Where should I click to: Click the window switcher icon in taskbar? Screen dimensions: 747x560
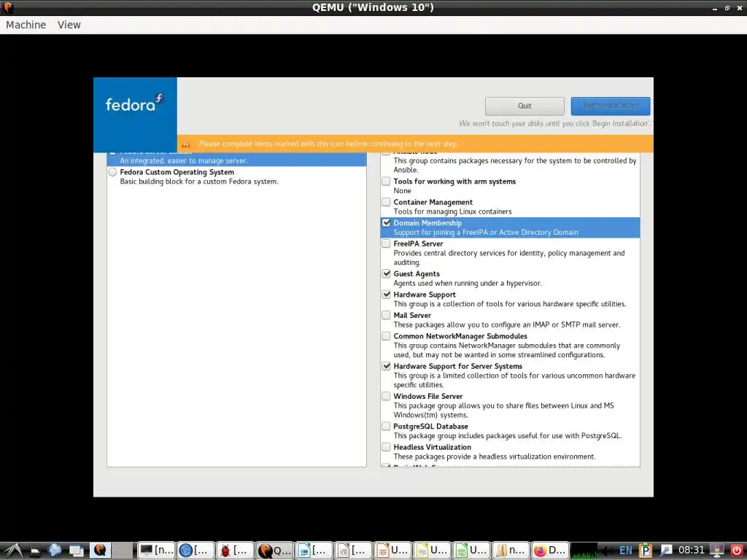tap(76, 551)
